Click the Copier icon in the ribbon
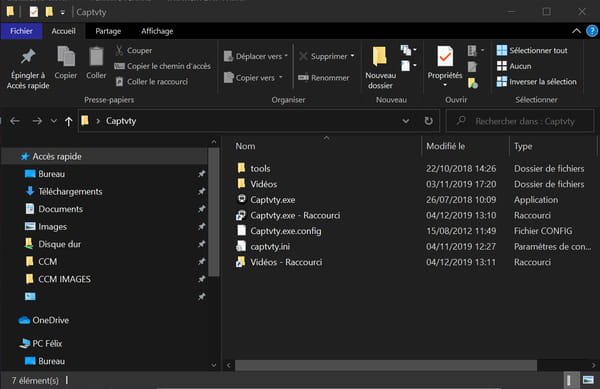The width and height of the screenshot is (600, 389). pyautogui.click(x=66, y=57)
